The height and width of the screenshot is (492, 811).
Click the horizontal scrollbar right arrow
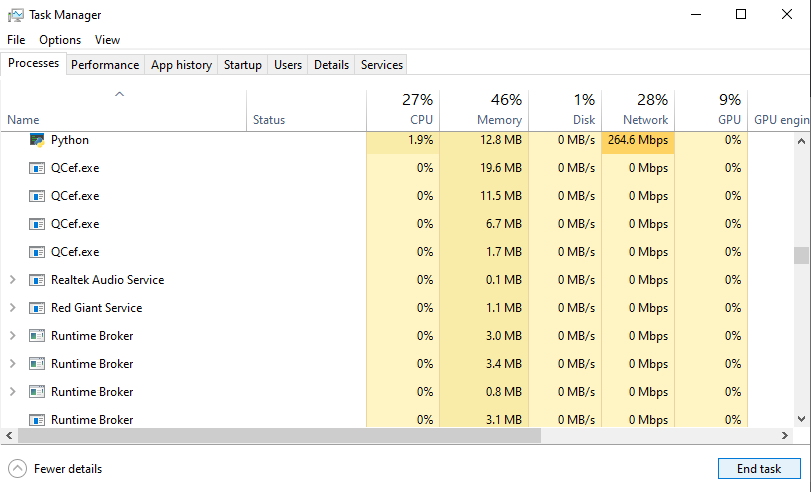786,436
